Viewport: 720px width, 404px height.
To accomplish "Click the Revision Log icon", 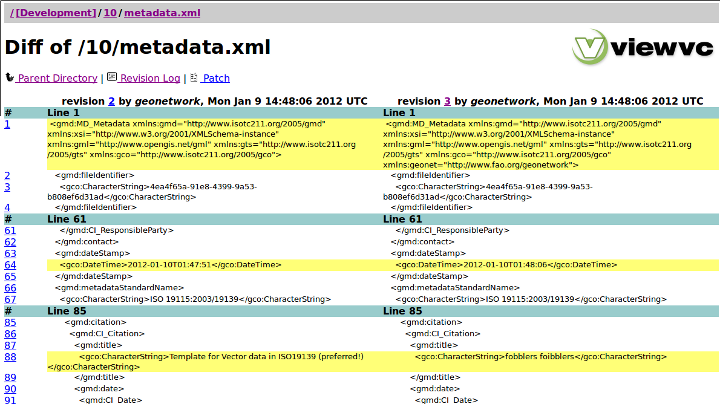I will pos(112,77).
